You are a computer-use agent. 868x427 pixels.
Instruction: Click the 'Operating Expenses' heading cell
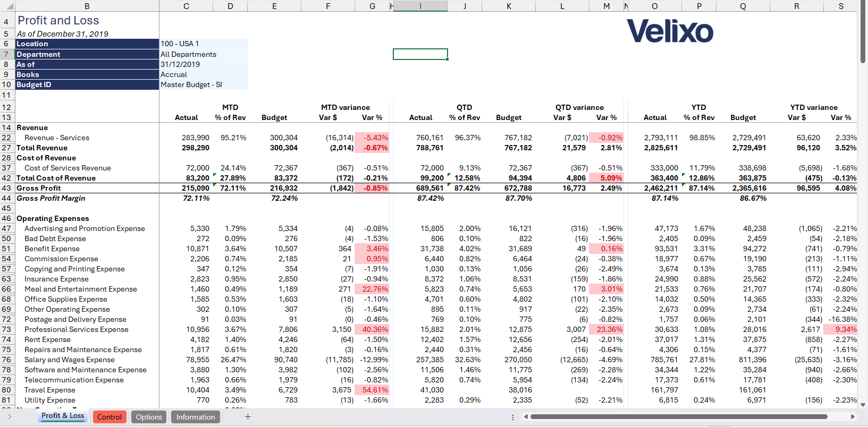pos(53,218)
